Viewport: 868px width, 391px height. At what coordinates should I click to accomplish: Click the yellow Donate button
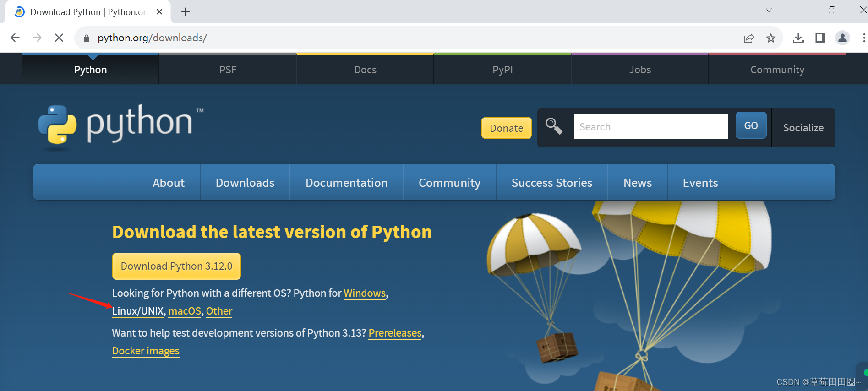[x=507, y=128]
